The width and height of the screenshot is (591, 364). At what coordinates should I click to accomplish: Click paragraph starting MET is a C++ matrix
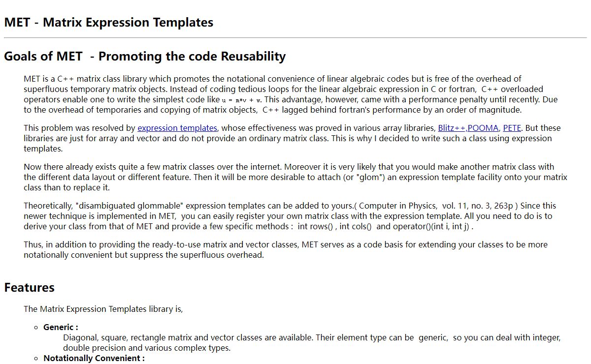click(x=291, y=94)
